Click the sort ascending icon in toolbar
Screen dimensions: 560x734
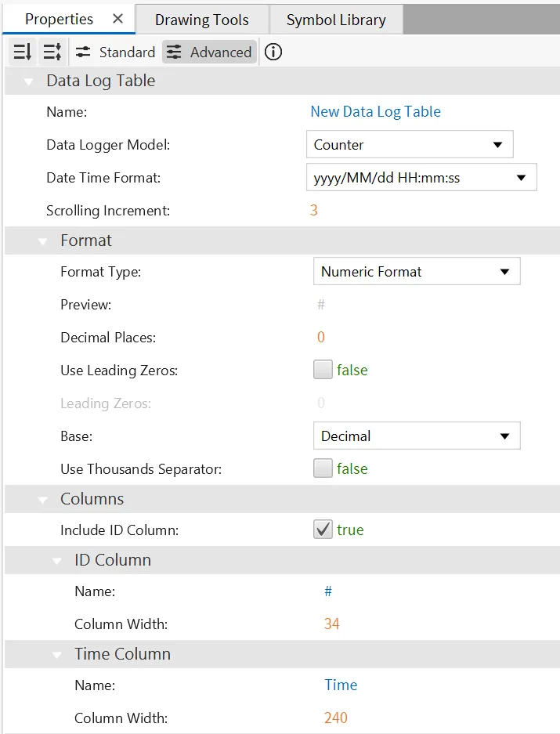(52, 52)
